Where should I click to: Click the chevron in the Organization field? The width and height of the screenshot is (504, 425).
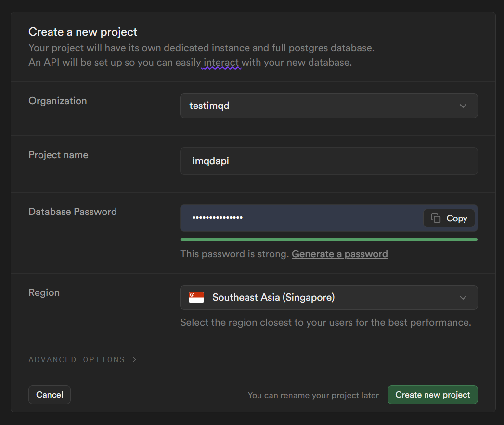[463, 106]
